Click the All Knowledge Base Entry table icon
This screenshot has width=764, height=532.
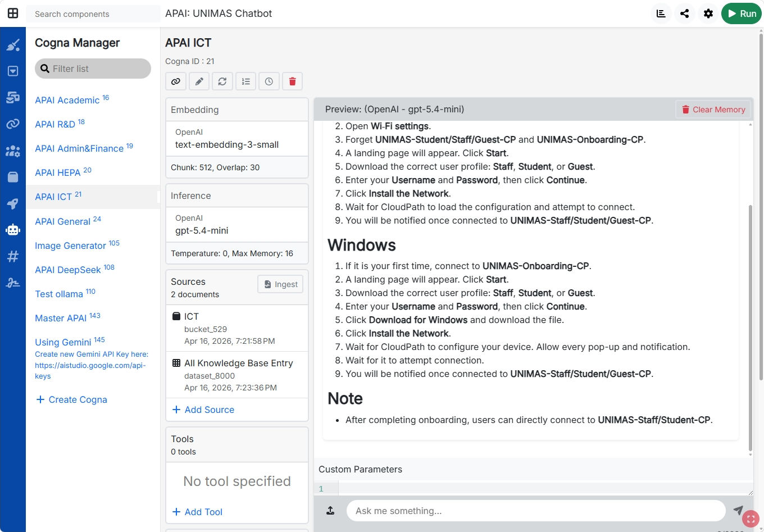(176, 363)
